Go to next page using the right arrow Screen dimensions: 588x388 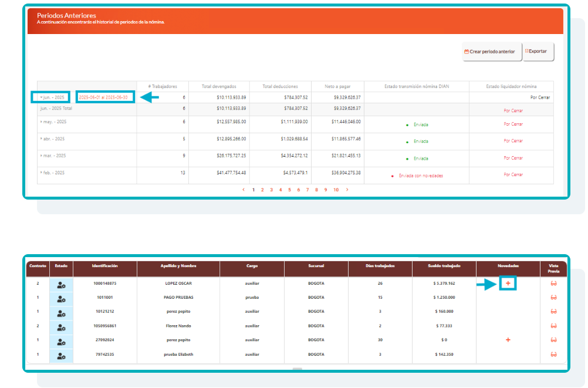tap(347, 190)
